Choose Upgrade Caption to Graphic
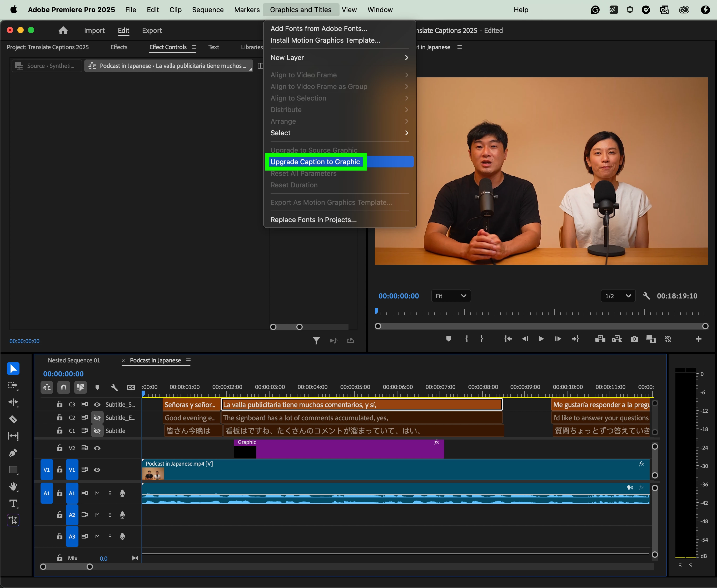 click(x=315, y=162)
